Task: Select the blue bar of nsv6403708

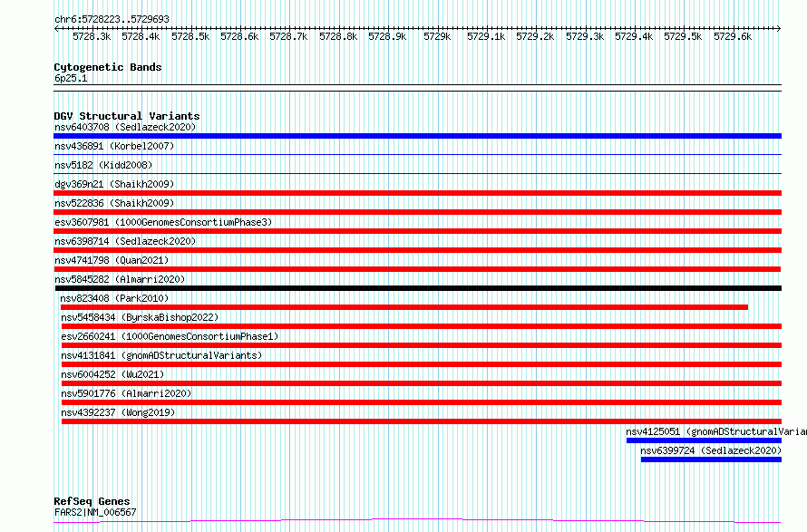Action: (x=417, y=136)
